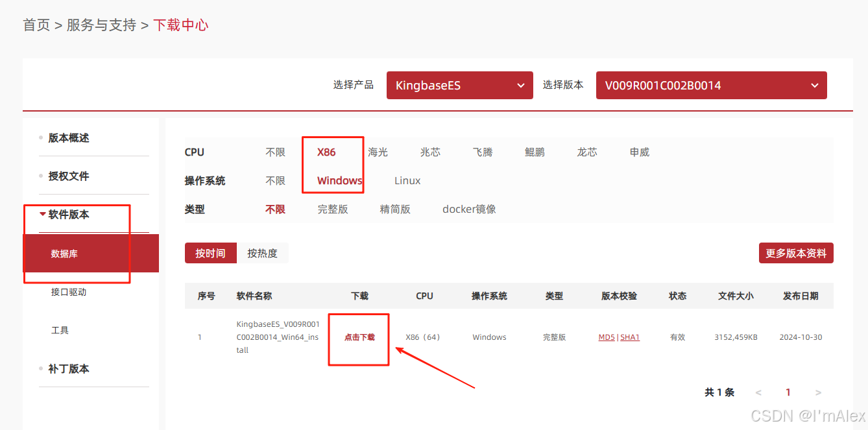
Task: Click the 版本校验 column header
Action: pos(619,296)
